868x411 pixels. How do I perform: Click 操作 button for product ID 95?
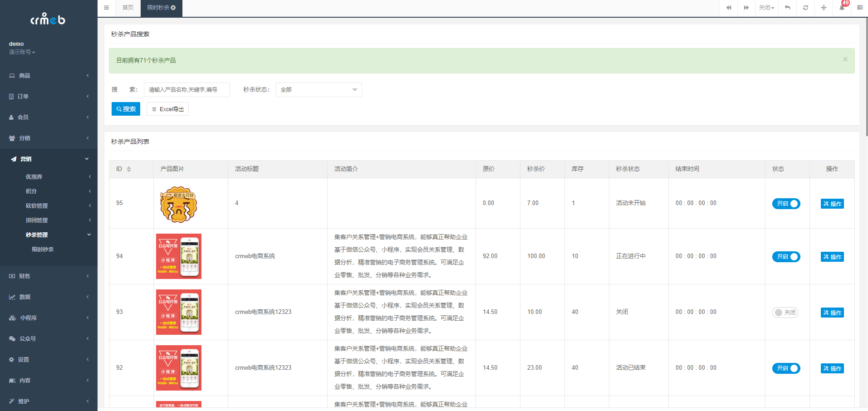832,204
